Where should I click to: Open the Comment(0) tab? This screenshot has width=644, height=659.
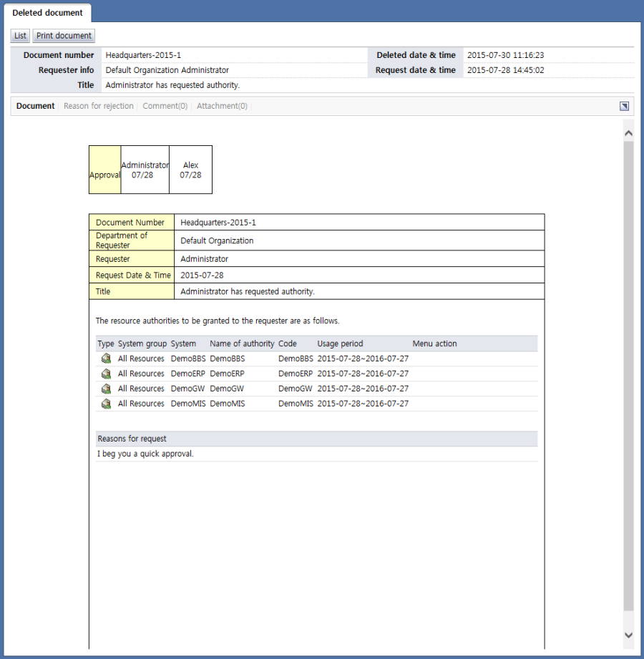[165, 106]
